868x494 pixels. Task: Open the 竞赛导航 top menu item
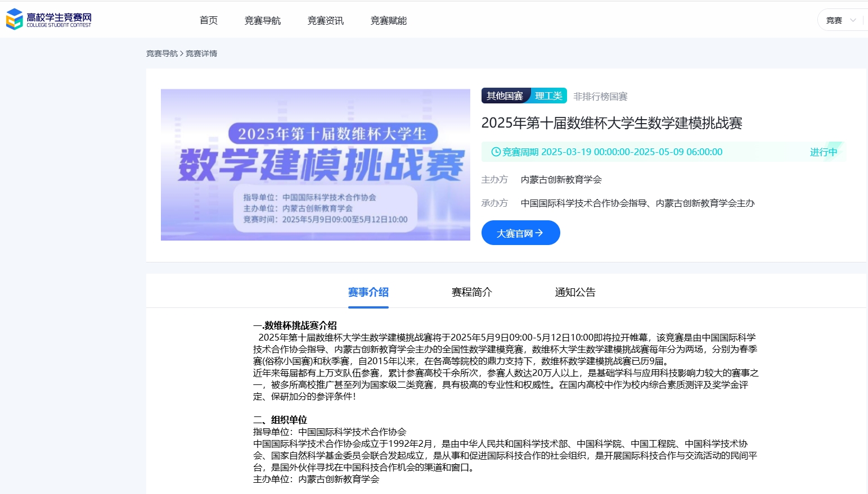click(263, 21)
